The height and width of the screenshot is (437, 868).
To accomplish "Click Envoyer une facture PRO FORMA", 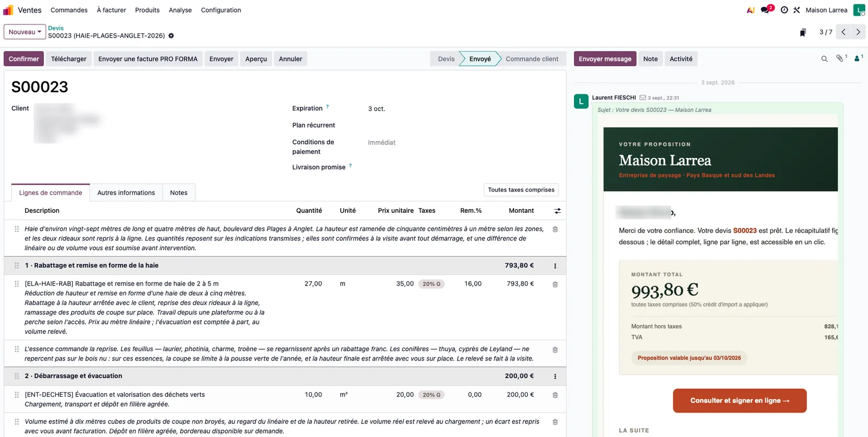I will [x=148, y=59].
